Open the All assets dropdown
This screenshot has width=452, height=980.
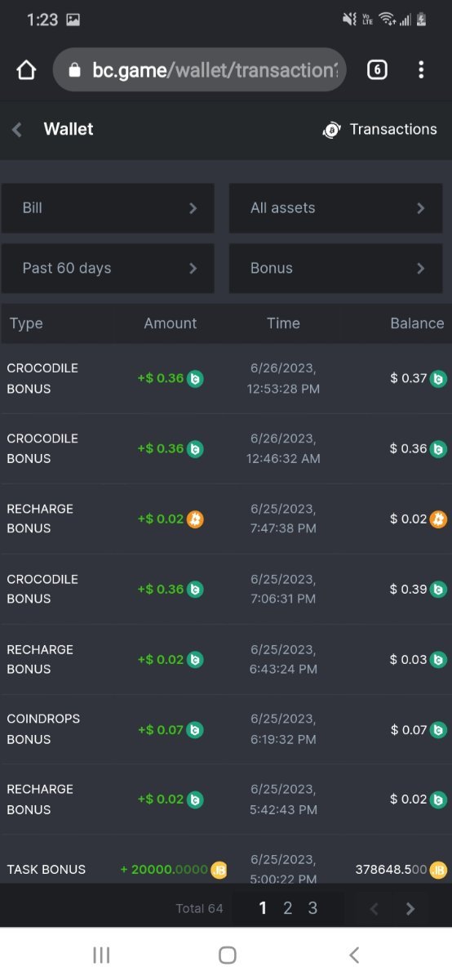click(x=335, y=208)
